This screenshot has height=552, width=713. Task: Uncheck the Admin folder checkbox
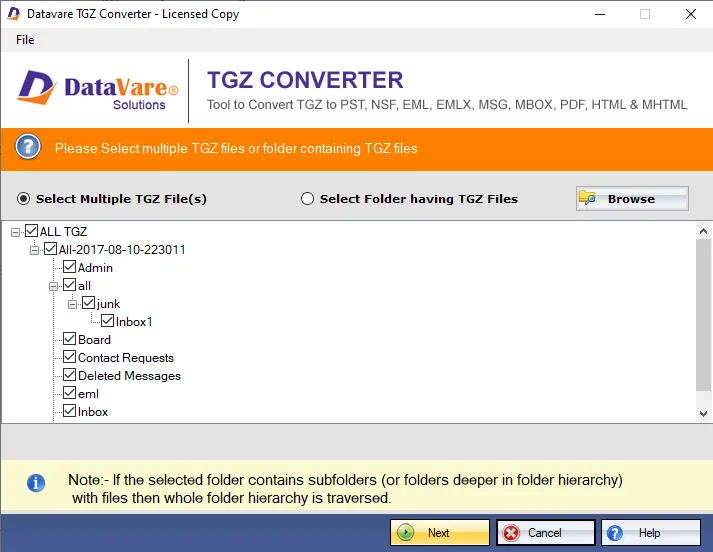pyautogui.click(x=70, y=266)
